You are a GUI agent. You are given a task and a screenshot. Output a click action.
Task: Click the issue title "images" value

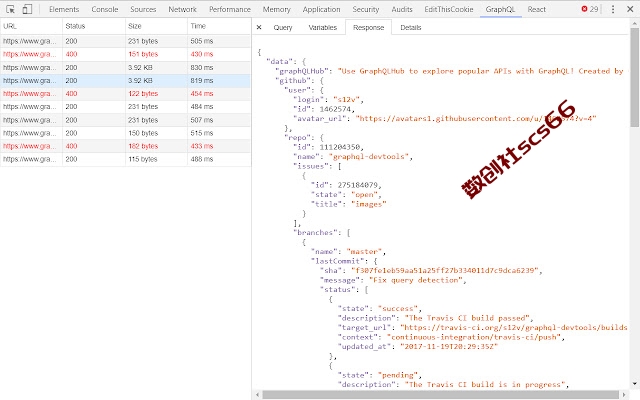click(x=368, y=204)
